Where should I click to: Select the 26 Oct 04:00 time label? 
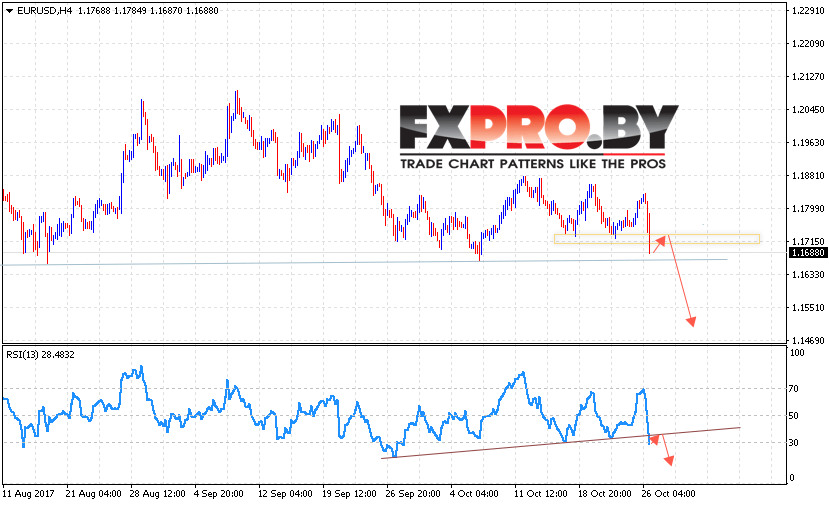pos(668,493)
